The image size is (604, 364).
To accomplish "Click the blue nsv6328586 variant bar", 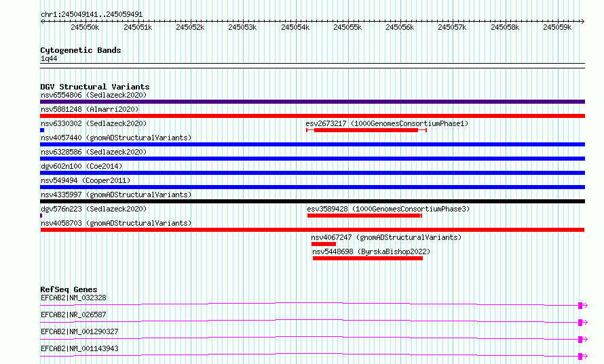I will click(x=312, y=159).
